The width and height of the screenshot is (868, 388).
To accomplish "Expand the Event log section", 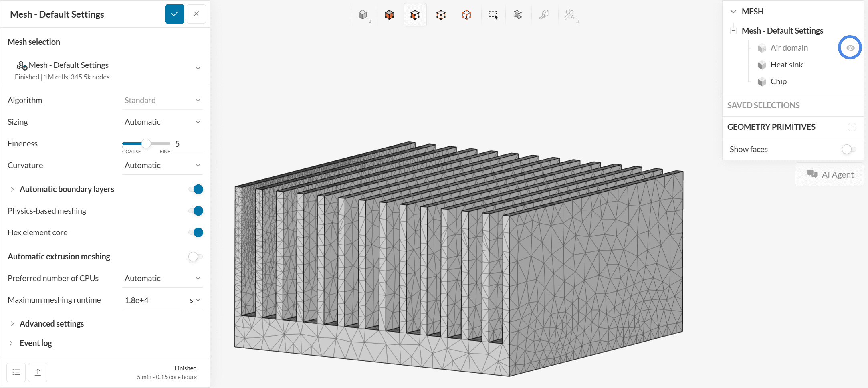I will (36, 343).
